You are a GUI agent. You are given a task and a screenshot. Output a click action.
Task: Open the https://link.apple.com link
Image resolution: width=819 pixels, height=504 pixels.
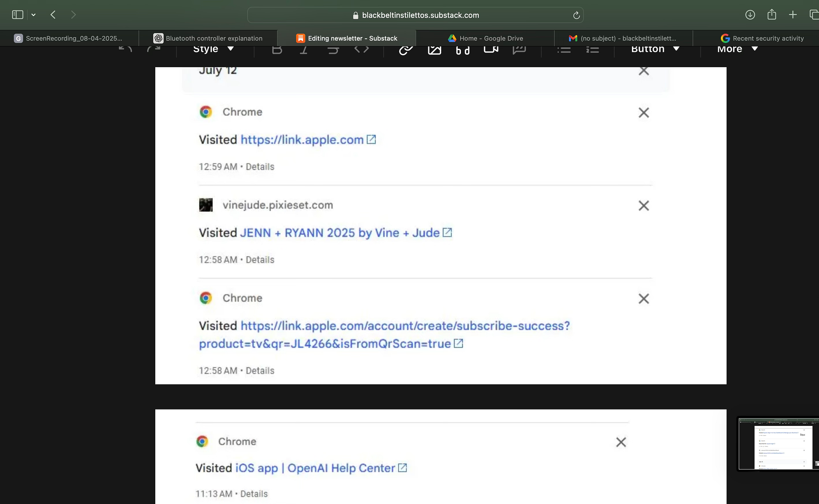point(302,140)
